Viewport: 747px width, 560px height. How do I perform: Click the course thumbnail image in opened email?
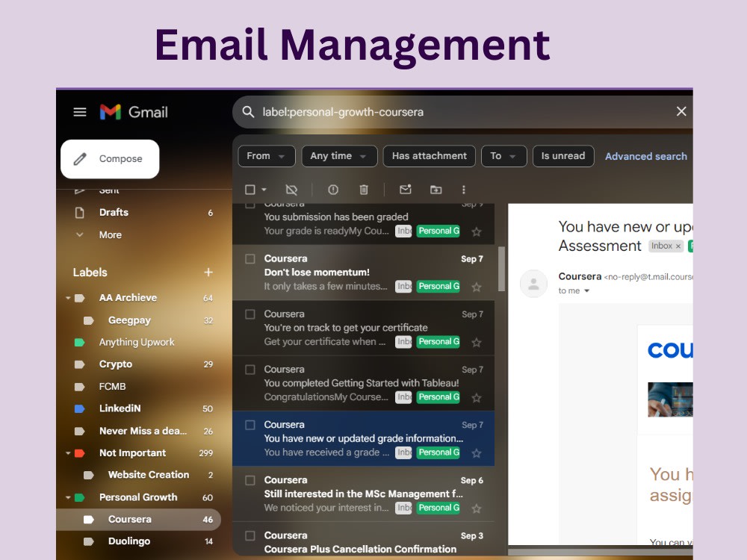pos(670,399)
